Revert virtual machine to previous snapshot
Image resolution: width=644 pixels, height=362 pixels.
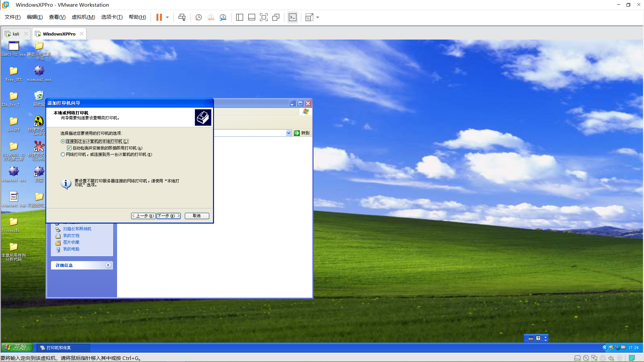[211, 17]
